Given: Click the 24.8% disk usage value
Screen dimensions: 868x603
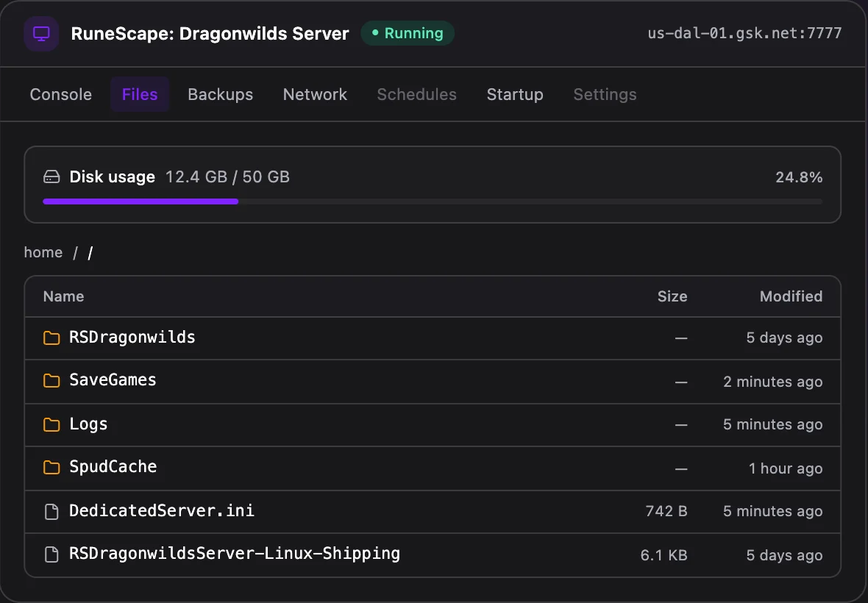Looking at the screenshot, I should [x=799, y=177].
